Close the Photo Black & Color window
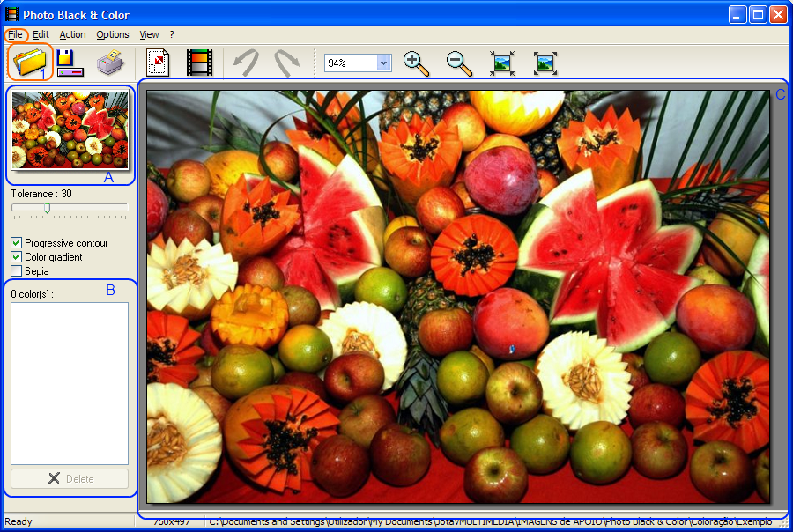Image resolution: width=793 pixels, height=532 pixels. (778, 15)
